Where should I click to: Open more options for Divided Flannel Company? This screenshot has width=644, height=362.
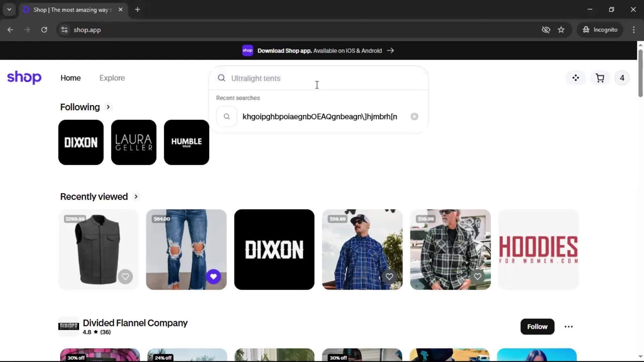pyautogui.click(x=569, y=326)
